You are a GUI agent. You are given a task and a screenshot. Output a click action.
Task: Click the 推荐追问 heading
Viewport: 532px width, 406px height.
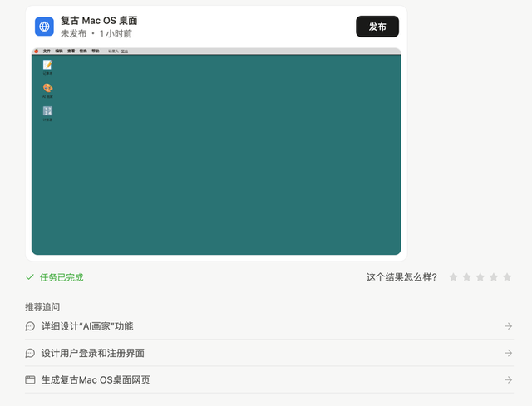[42, 307]
